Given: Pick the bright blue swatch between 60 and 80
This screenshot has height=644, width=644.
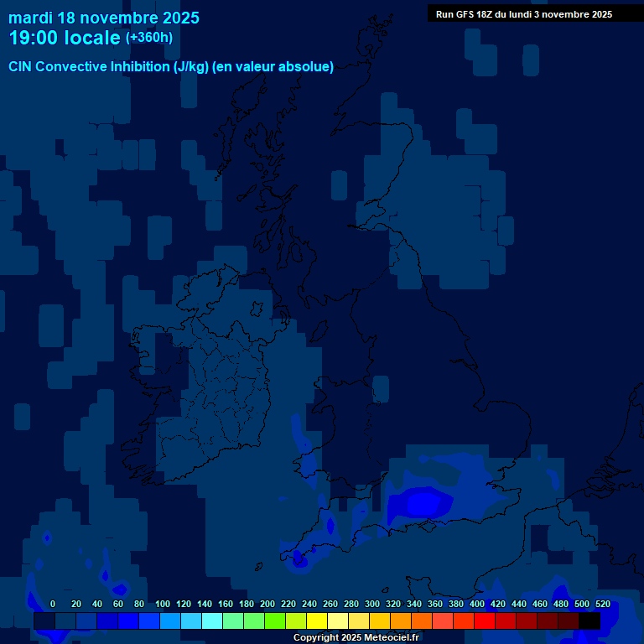Looking at the screenshot, I should click(128, 621).
